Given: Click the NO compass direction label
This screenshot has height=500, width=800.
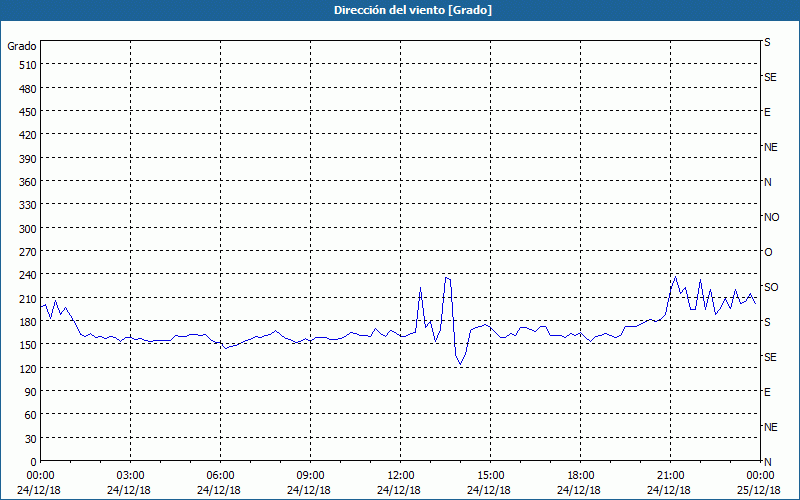Looking at the screenshot, I should 771,217.
